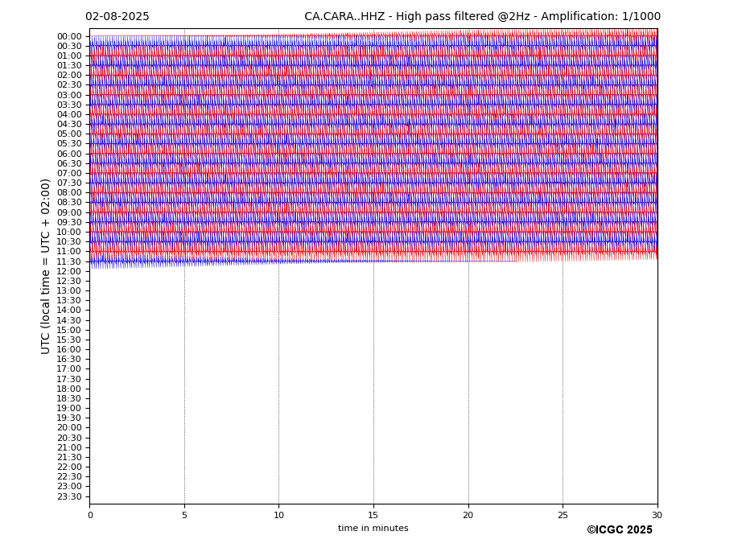The height and width of the screenshot is (560, 746).
Task: Pick the 01:30 time row label
Action: [69, 66]
